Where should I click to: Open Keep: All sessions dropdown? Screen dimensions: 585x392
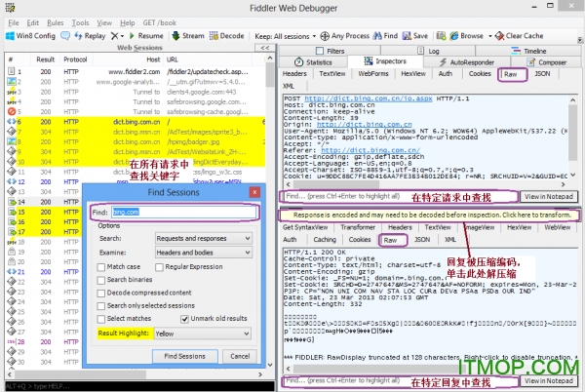[285, 36]
